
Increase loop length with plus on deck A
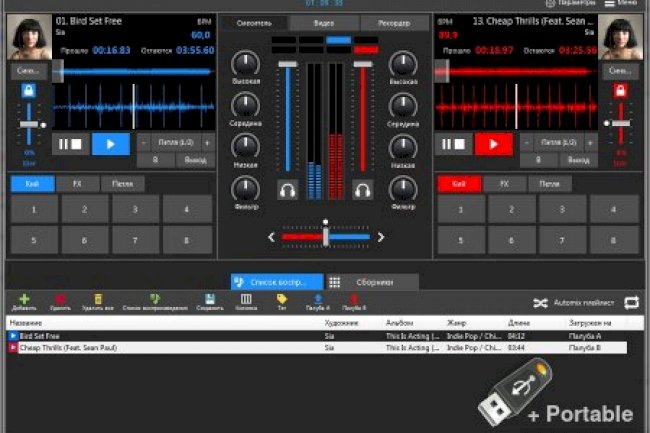tap(207, 143)
